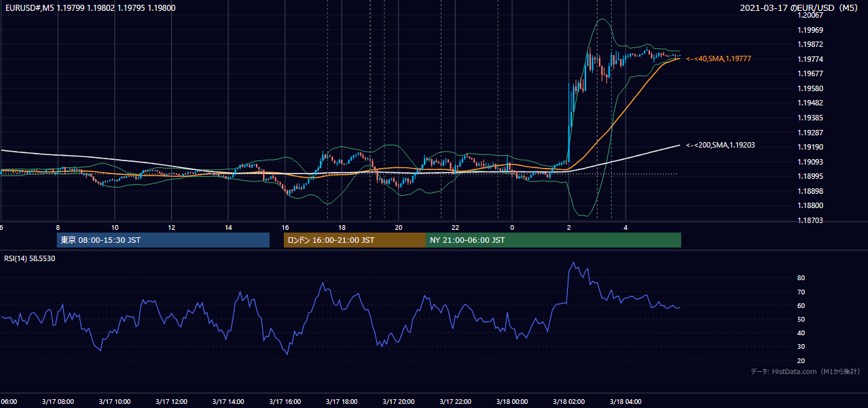Screen dimensions: 868x408
Task: Click price axis value 1.19774
Action: (810, 59)
